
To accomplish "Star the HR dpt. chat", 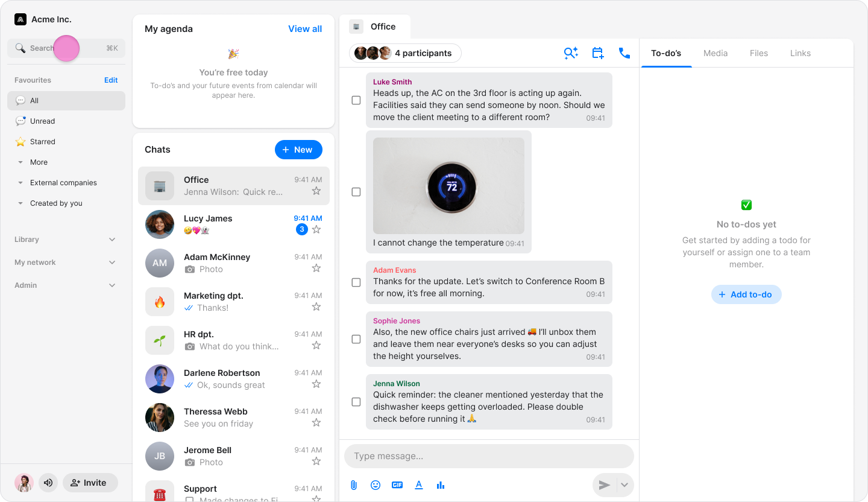I will 316,346.
